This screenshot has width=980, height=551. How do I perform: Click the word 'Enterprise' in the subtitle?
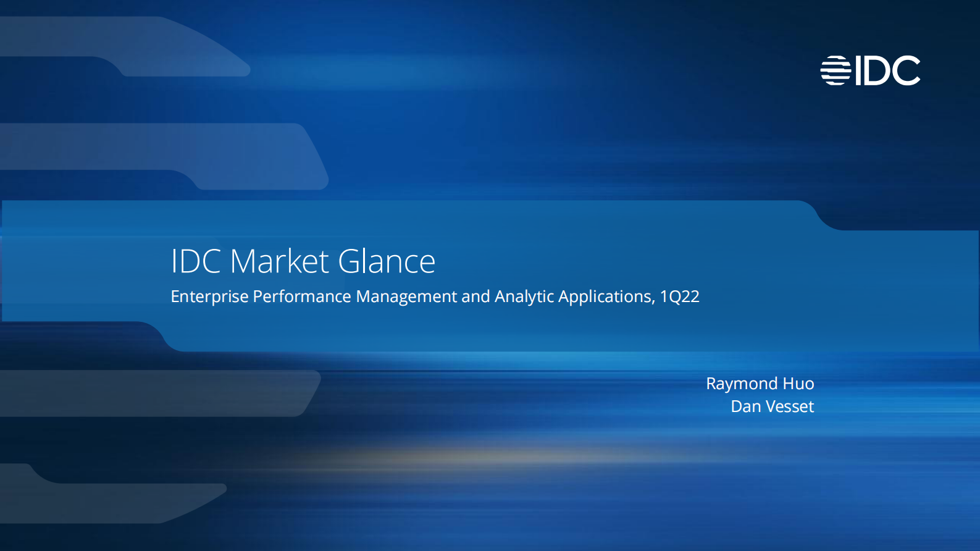point(209,297)
